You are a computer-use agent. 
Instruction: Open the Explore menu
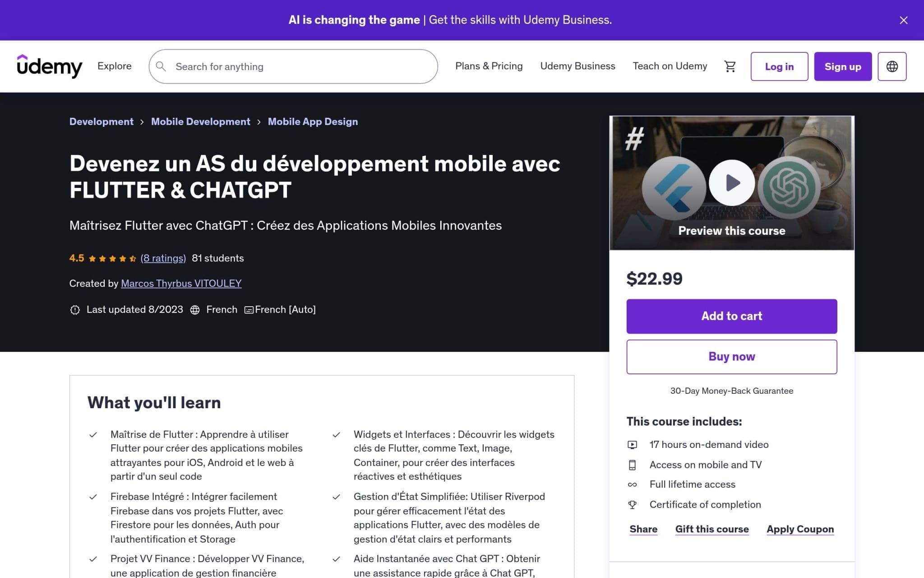[115, 66]
